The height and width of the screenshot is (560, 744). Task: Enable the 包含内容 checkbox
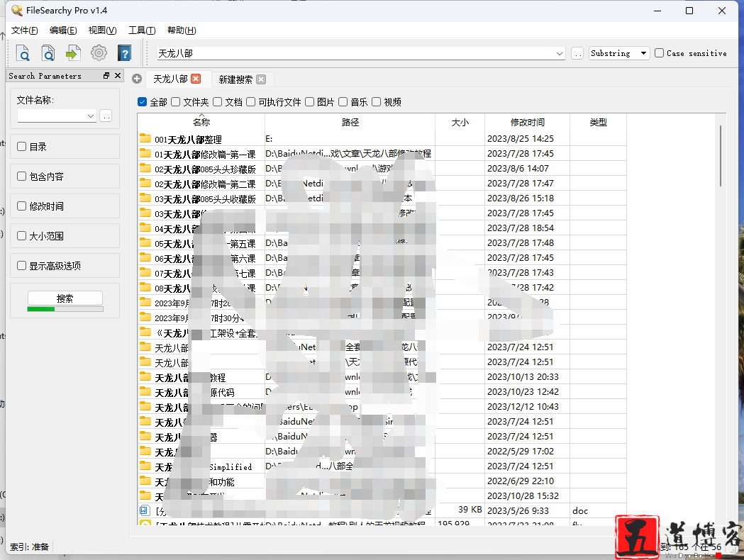tap(21, 176)
